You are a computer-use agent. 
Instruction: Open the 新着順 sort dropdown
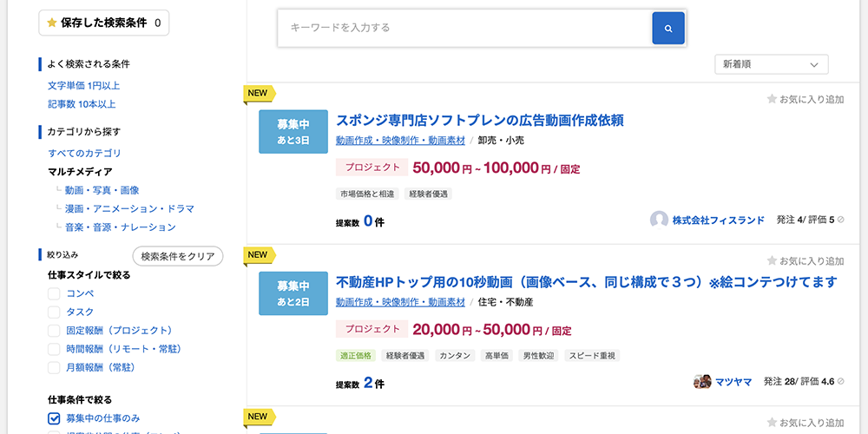pos(771,64)
